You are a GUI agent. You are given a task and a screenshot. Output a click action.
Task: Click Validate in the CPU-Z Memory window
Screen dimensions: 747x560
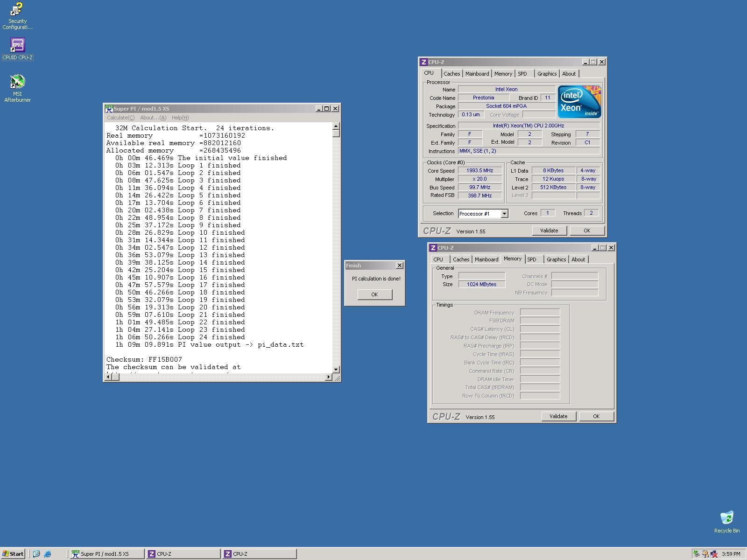(558, 416)
